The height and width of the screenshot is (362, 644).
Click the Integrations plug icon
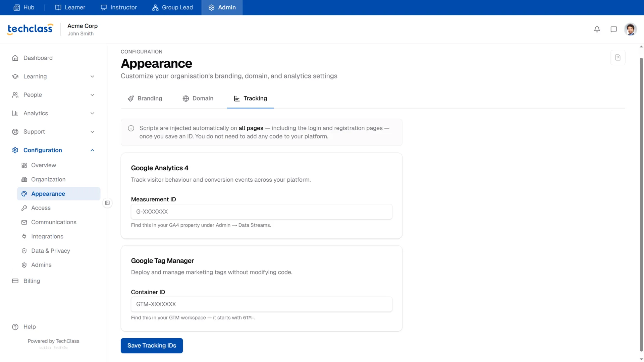24,237
